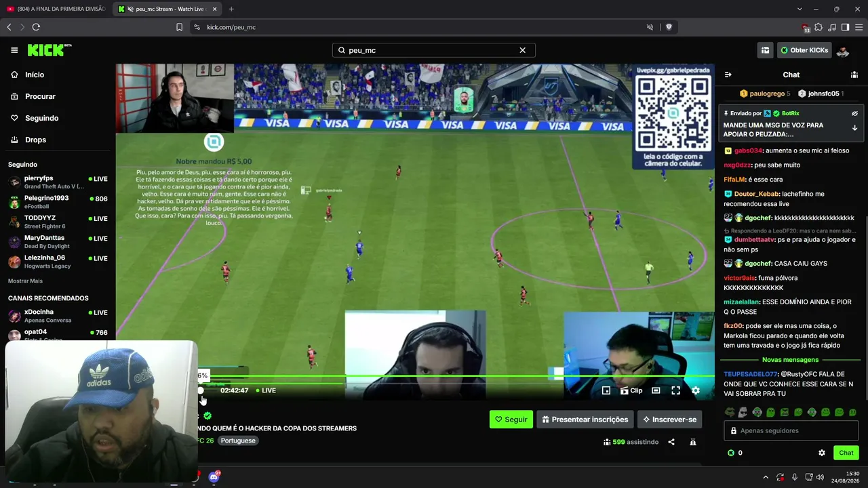
Task: Open the tab search dropdown arrow
Action: (x=800, y=9)
